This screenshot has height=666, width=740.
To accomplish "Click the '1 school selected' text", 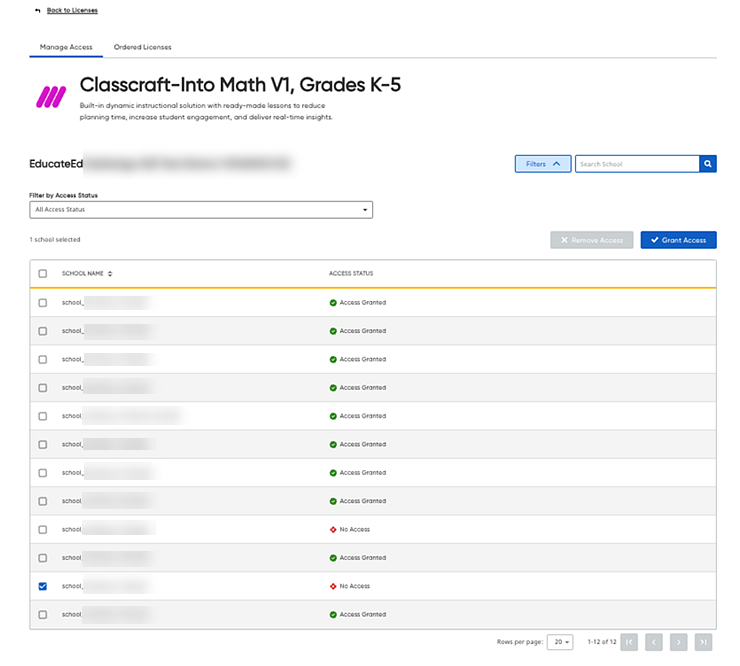I will (55, 240).
